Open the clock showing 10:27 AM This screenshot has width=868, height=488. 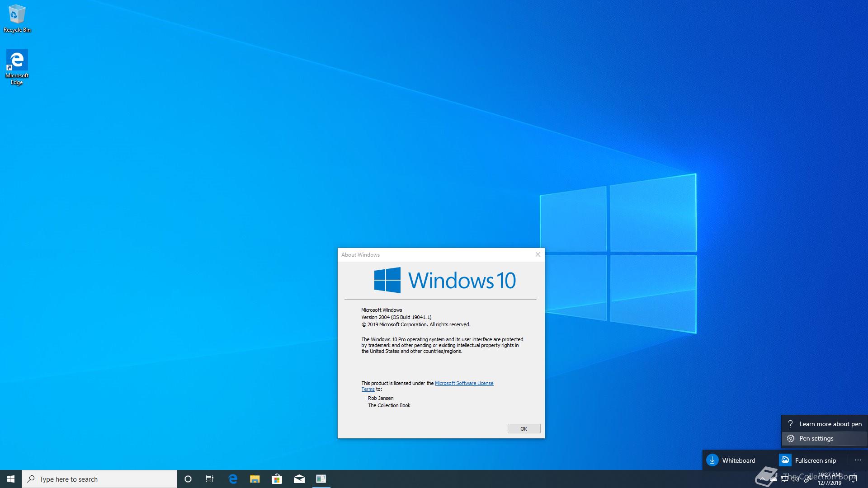point(830,479)
